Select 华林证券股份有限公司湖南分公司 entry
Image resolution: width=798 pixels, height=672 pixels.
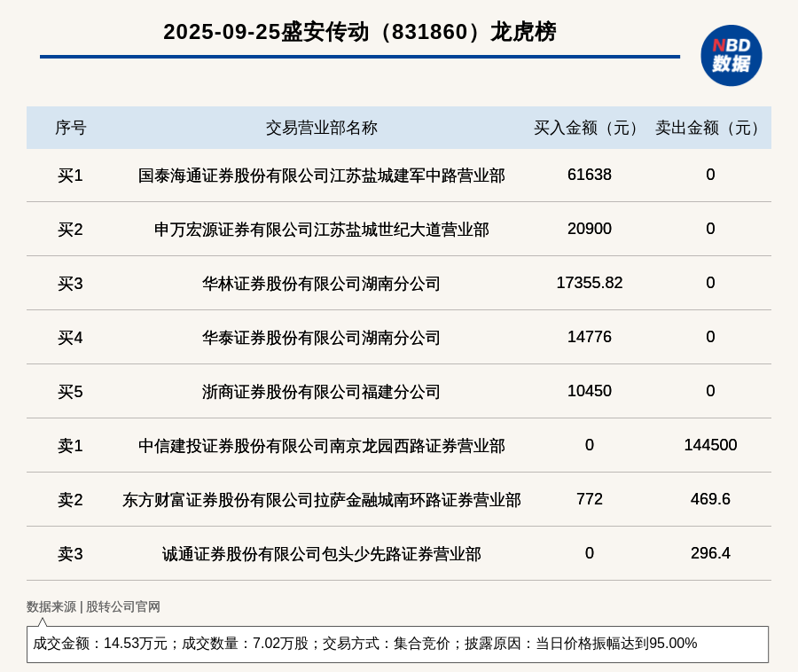321,284
